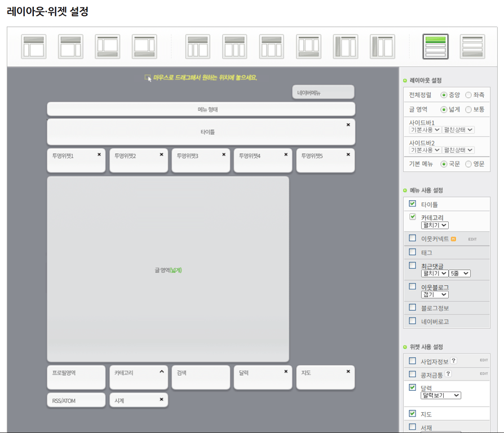Click EDIT next to 콩저금통
The width and height of the screenshot is (504, 433).
pyautogui.click(x=484, y=373)
